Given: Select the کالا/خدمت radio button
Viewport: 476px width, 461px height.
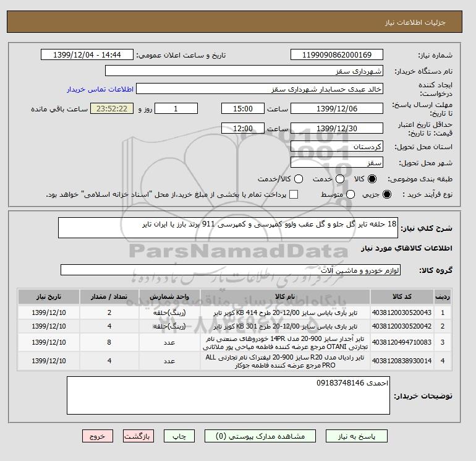Looking at the screenshot, I should tap(299, 179).
